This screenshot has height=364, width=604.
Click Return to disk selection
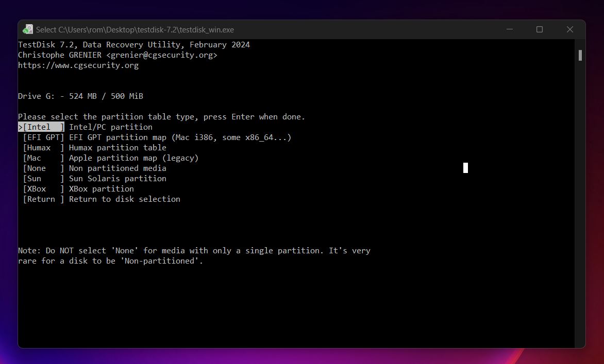tap(102, 199)
